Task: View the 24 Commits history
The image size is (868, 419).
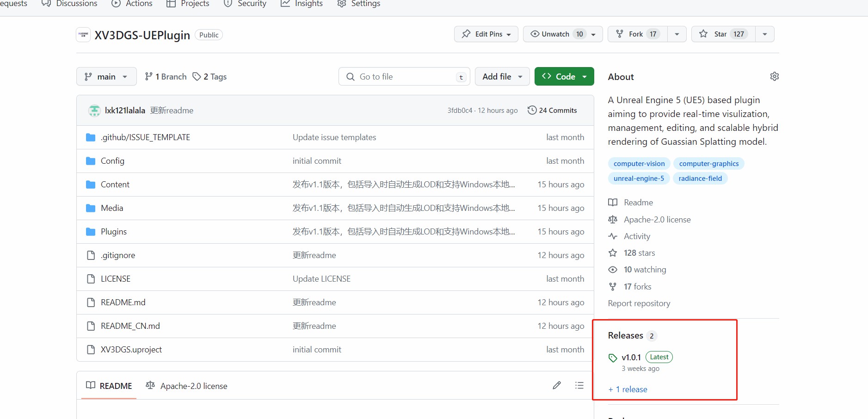Action: (552, 110)
